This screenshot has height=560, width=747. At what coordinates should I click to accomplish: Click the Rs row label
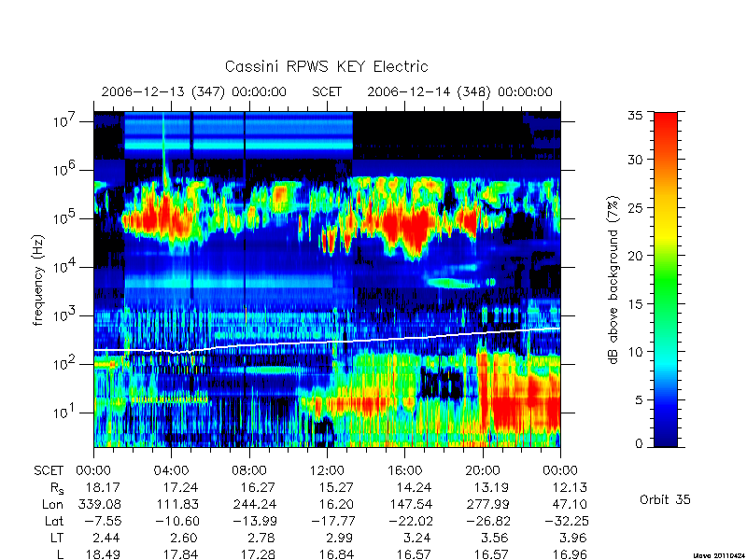[x=57, y=488]
